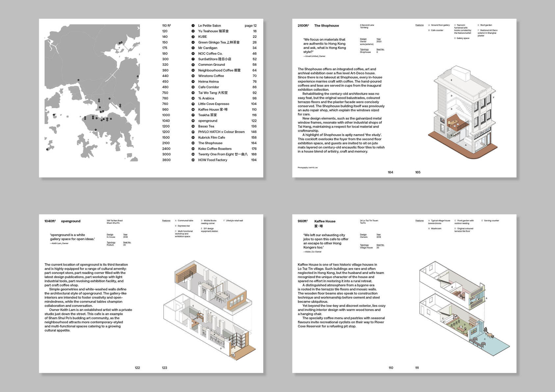
Task: Click the '110 ft²' size heading
Action: pyautogui.click(x=167, y=26)
